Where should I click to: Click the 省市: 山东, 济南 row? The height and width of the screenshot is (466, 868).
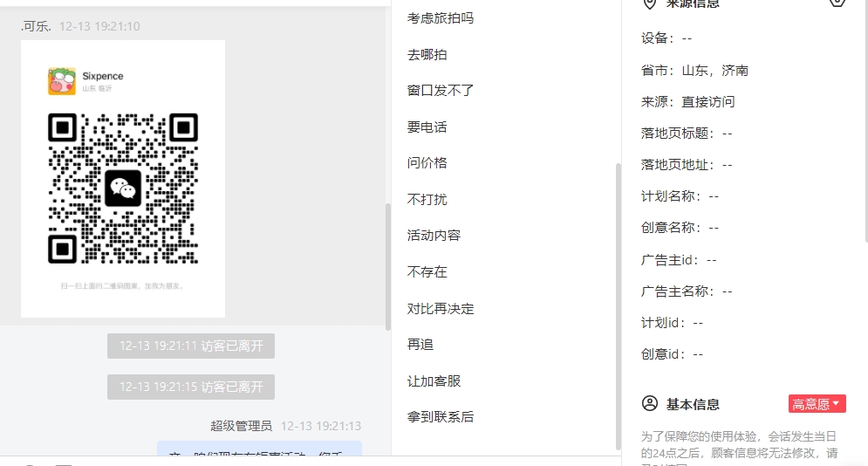[x=694, y=71]
